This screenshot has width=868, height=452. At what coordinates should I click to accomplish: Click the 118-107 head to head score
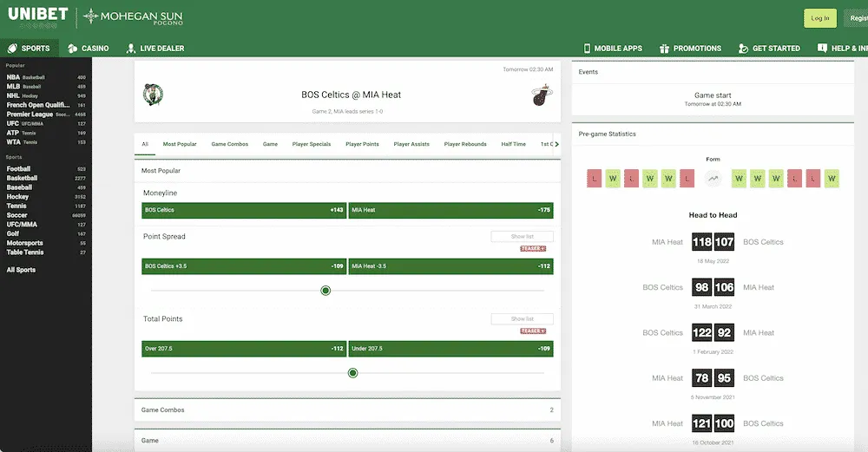coord(713,242)
